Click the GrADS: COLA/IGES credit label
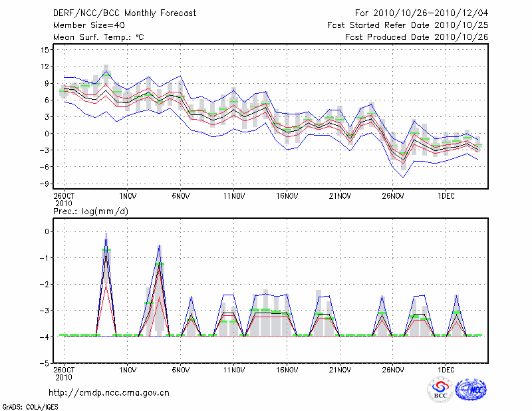 point(29,406)
